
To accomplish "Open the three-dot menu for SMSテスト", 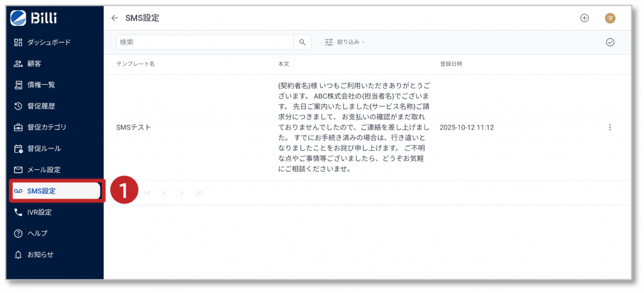I will (609, 128).
